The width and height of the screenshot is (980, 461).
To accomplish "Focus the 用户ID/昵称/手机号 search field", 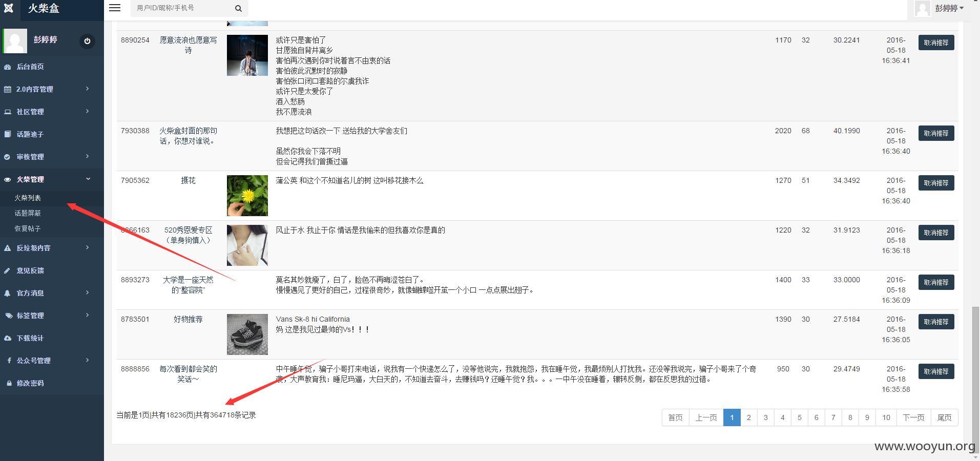I will tap(179, 8).
